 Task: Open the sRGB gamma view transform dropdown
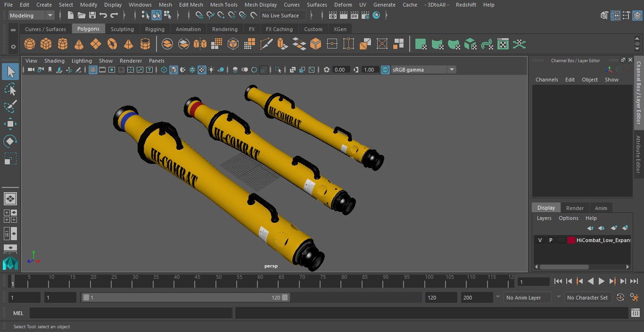click(x=423, y=70)
